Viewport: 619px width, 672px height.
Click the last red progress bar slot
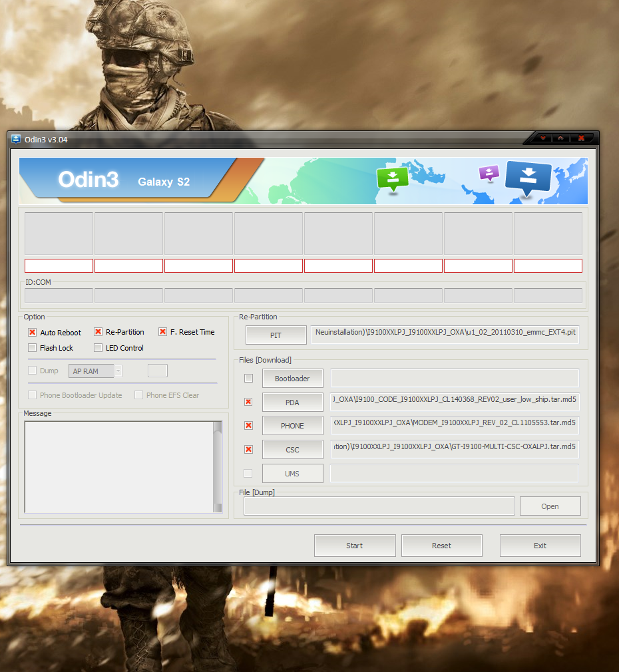click(548, 265)
